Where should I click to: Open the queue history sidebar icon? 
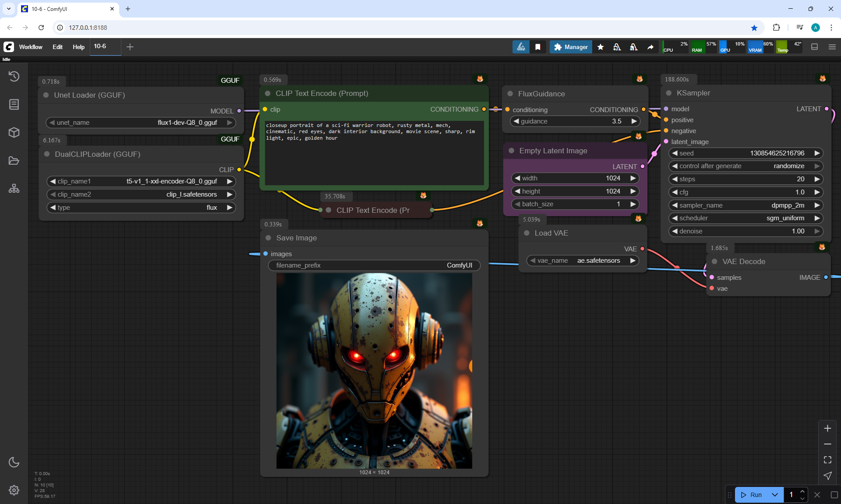[14, 77]
